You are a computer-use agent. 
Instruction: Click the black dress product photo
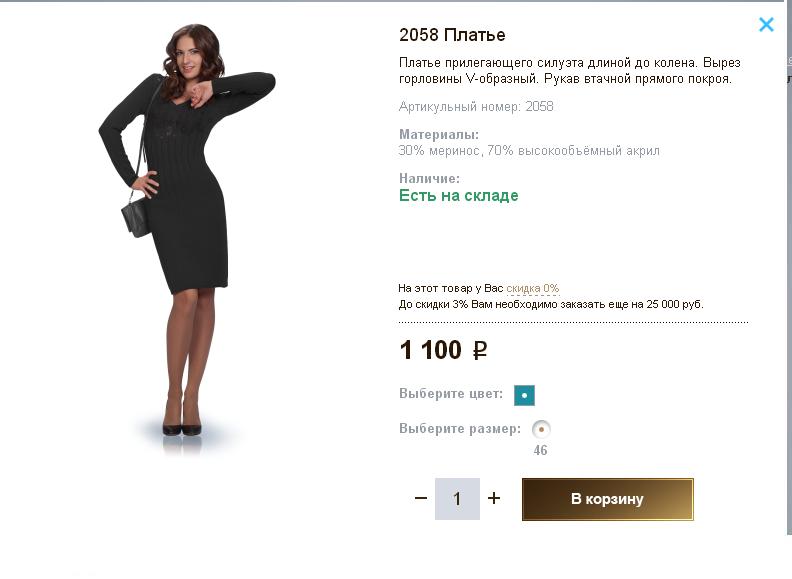[x=186, y=230]
